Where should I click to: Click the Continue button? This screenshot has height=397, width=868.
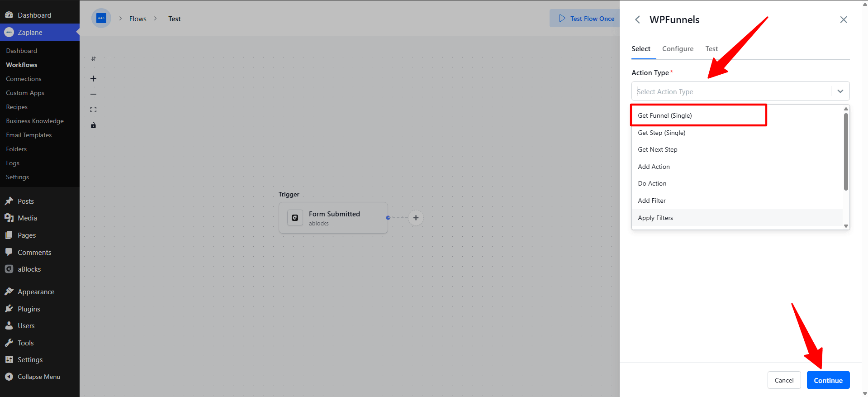[828, 380]
